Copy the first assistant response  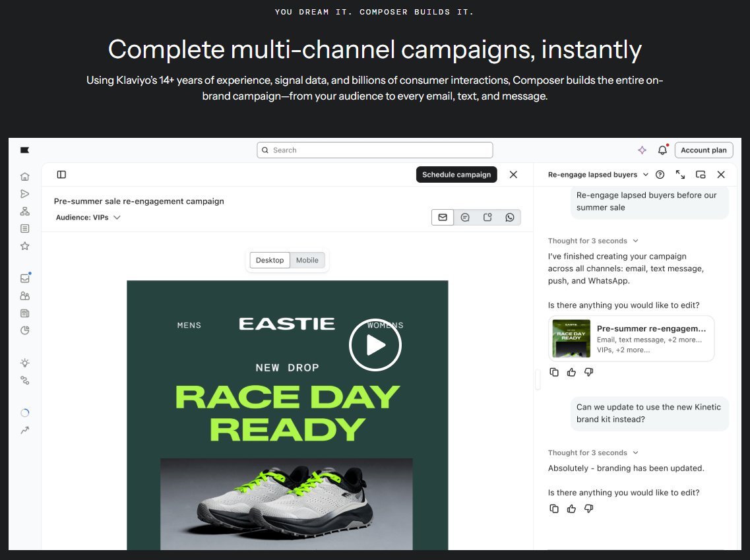554,372
